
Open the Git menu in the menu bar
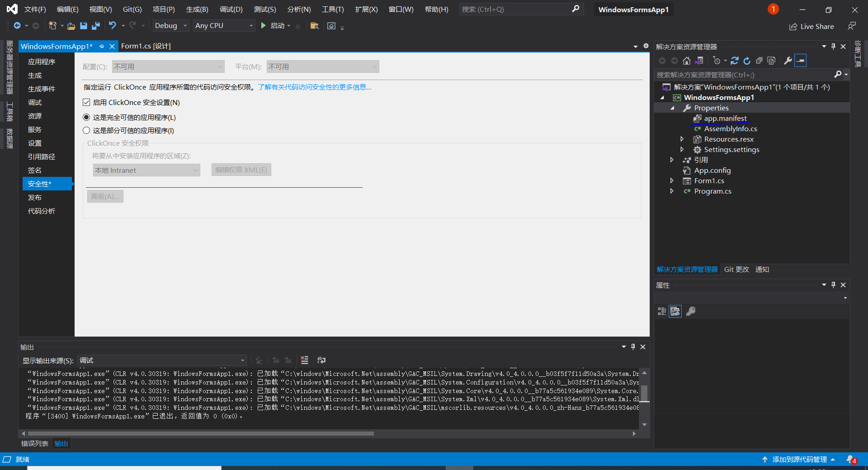(x=132, y=9)
